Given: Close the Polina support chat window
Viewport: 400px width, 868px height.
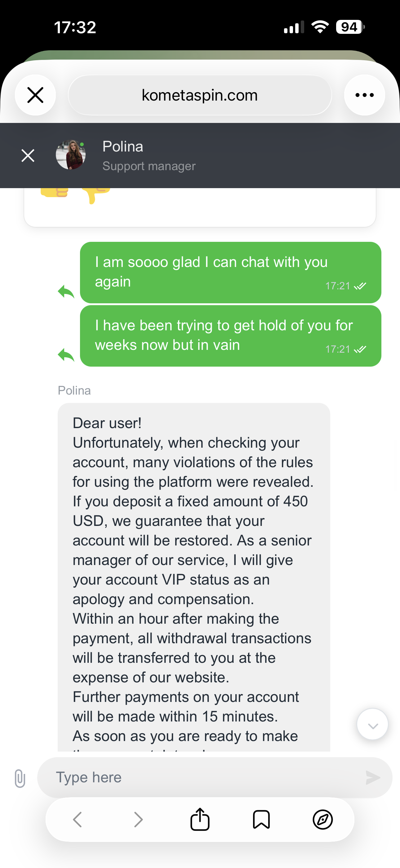Looking at the screenshot, I should pyautogui.click(x=28, y=155).
